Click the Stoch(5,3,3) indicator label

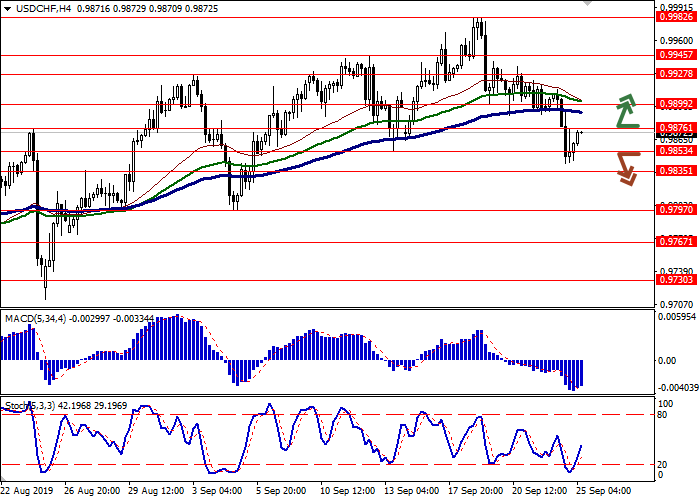tap(30, 405)
